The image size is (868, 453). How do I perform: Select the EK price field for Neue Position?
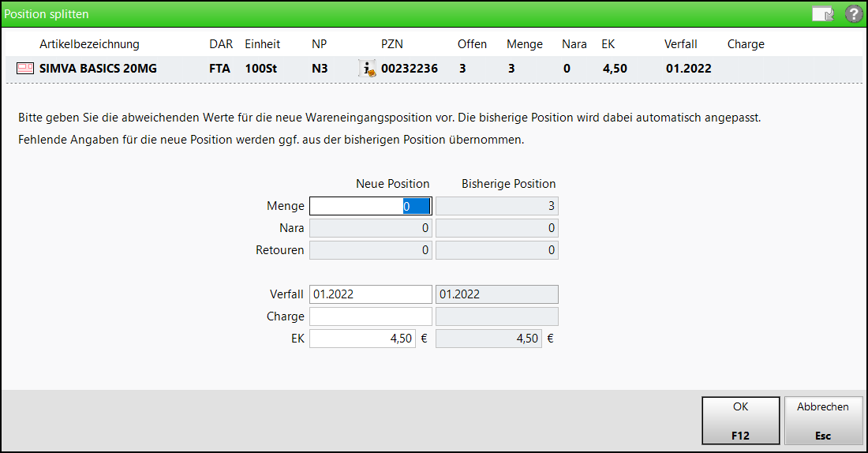coord(362,339)
